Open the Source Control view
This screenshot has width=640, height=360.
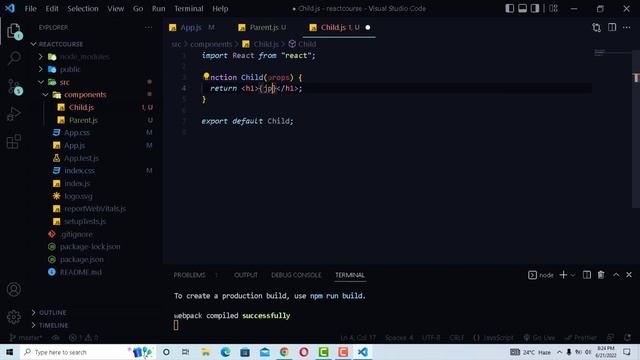tap(15, 87)
